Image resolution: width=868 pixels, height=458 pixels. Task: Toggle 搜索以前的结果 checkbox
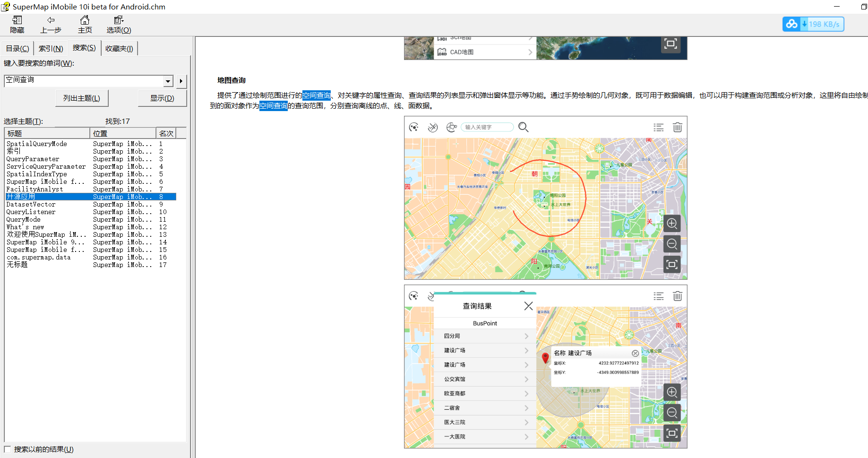[8, 449]
